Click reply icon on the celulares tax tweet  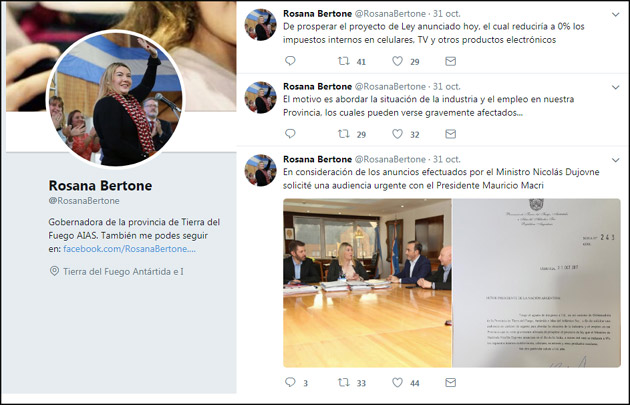(290, 62)
